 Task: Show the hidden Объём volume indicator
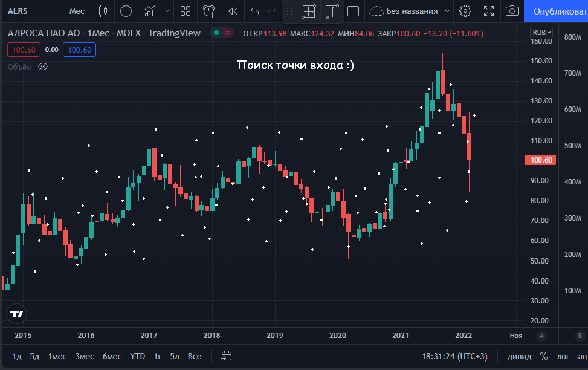43,67
